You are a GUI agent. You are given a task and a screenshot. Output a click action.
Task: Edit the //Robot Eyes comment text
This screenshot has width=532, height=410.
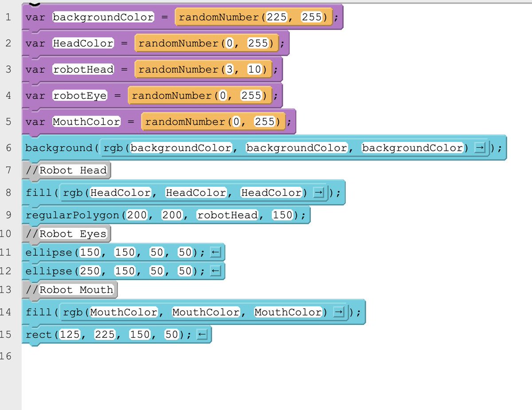tap(73, 234)
